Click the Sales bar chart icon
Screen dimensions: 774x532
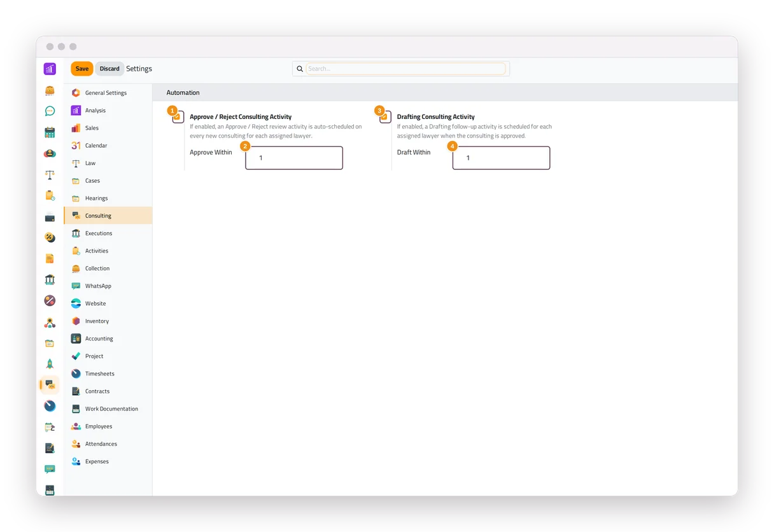[x=76, y=128]
